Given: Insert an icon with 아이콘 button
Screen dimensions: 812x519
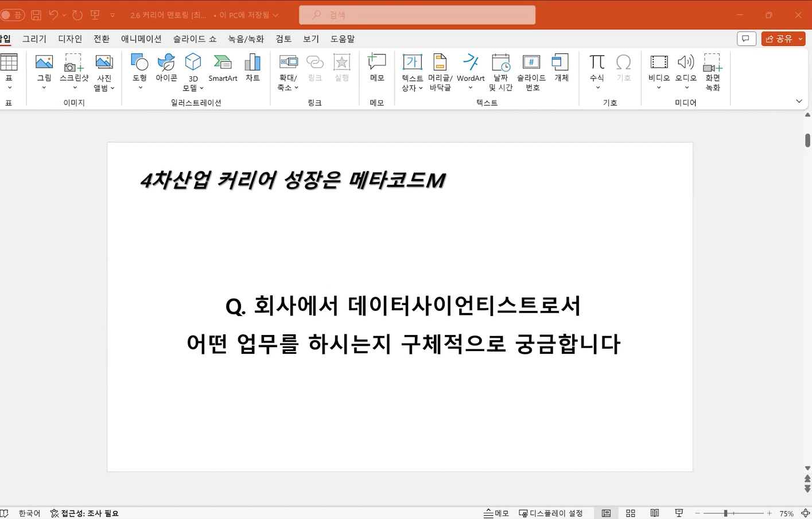Looking at the screenshot, I should 166,68.
